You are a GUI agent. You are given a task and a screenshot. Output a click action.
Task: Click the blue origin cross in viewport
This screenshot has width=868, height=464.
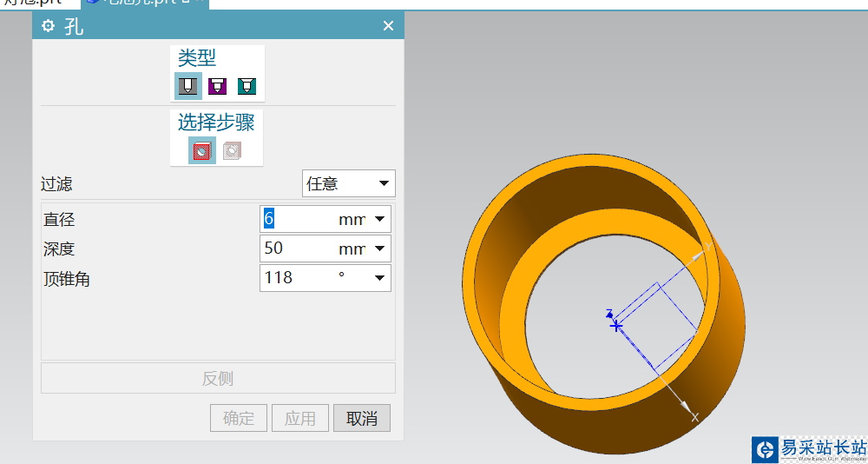pyautogui.click(x=615, y=326)
